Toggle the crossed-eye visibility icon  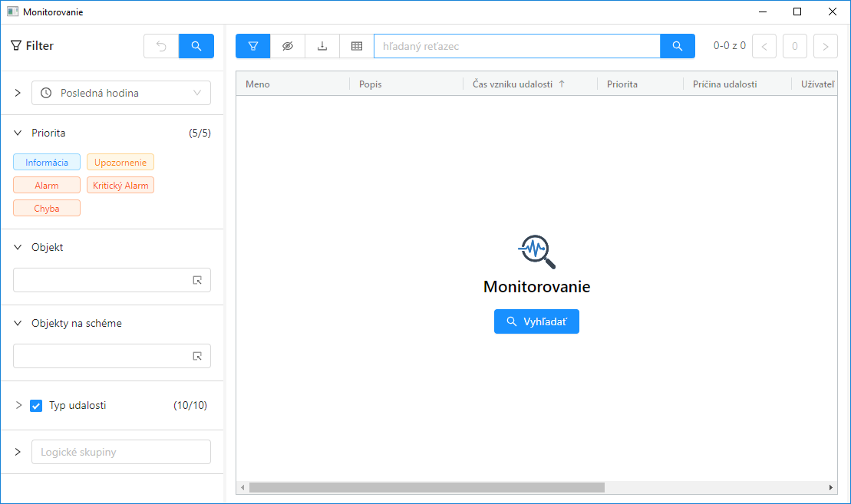[x=288, y=46]
